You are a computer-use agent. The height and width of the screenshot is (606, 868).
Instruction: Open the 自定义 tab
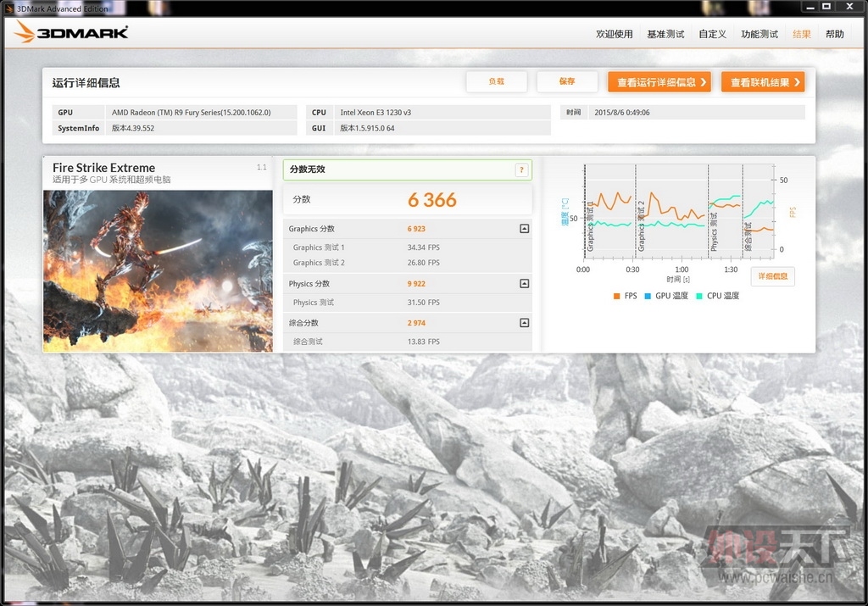pos(712,34)
